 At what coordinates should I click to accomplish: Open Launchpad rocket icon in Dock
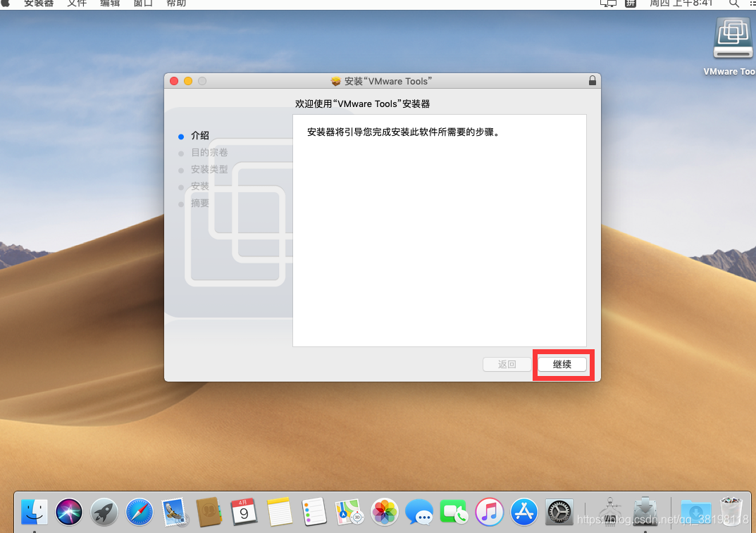point(104,511)
